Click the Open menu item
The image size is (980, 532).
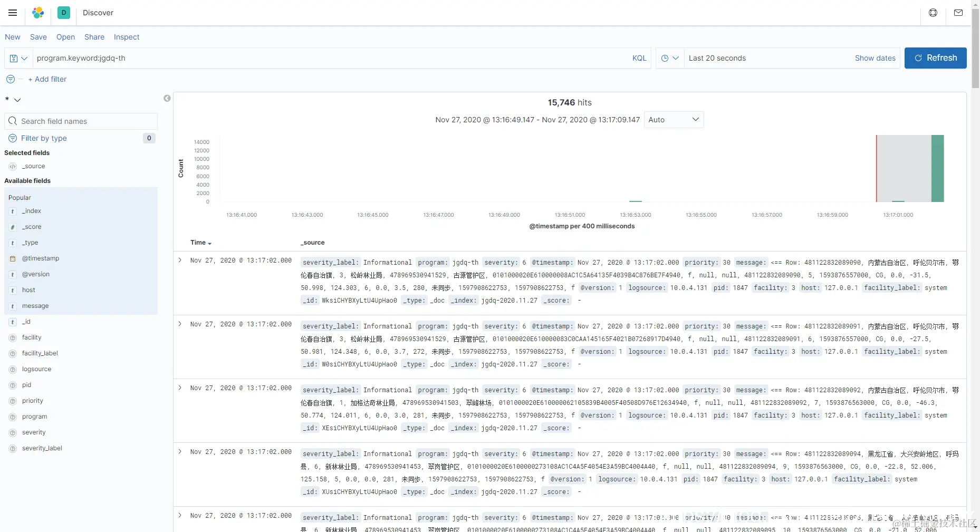(65, 37)
